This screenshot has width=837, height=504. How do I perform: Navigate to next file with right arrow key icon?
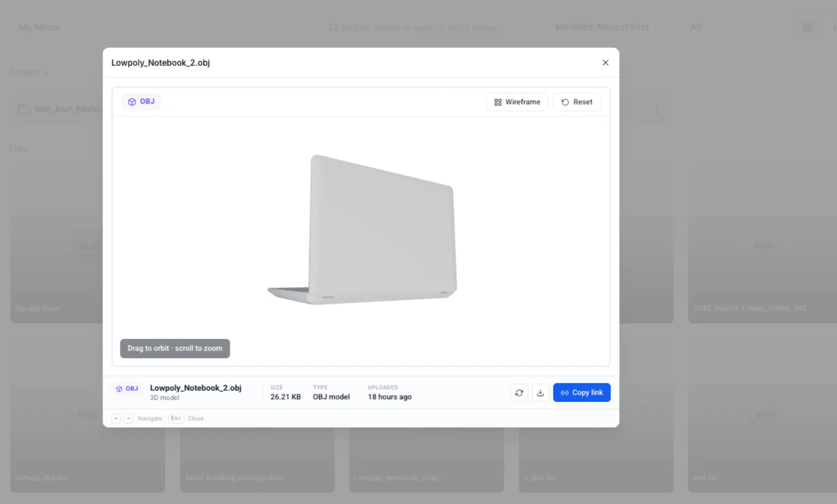[128, 418]
